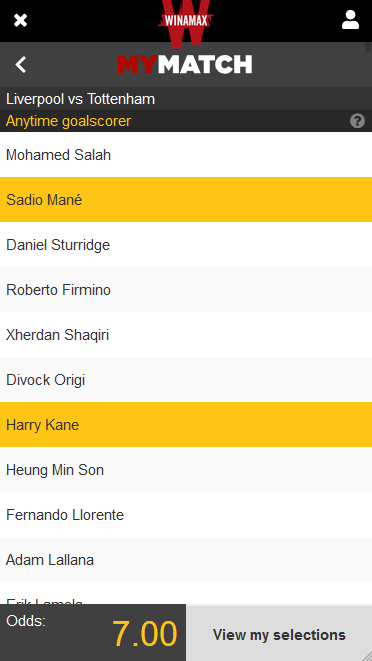Pick Xherdan Shaqiri as anytime goalscorer
This screenshot has width=372, height=661.
click(x=186, y=335)
